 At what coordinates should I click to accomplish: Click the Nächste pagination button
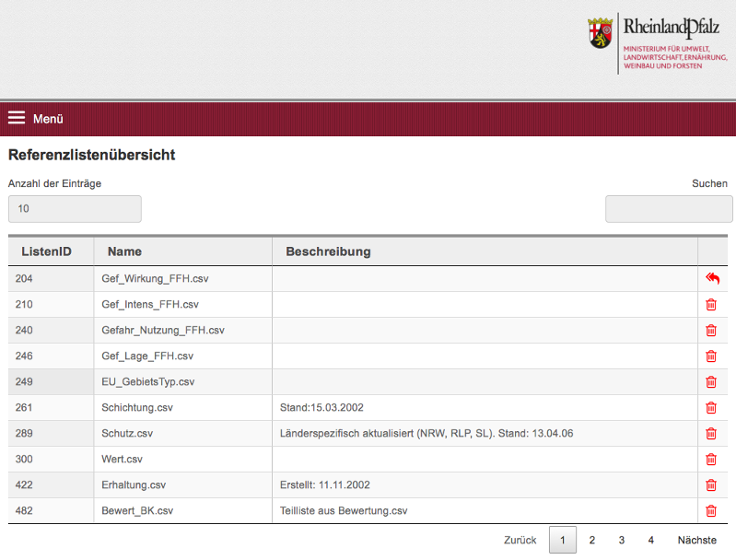(697, 541)
